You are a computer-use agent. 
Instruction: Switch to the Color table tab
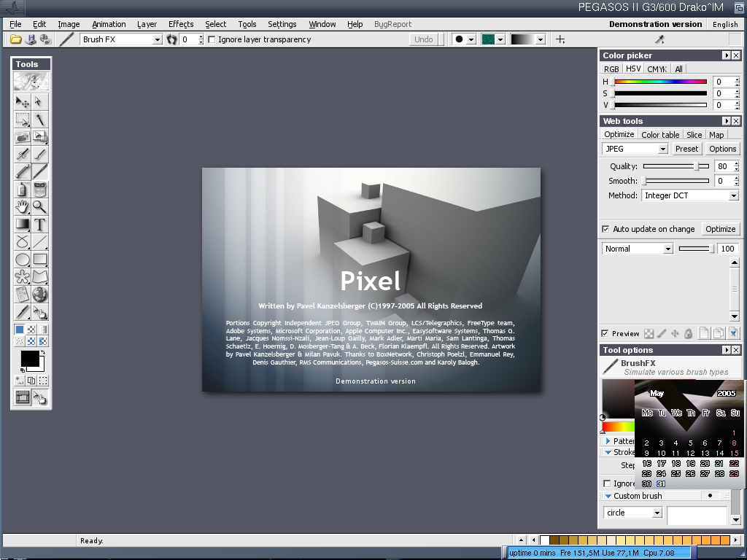660,135
